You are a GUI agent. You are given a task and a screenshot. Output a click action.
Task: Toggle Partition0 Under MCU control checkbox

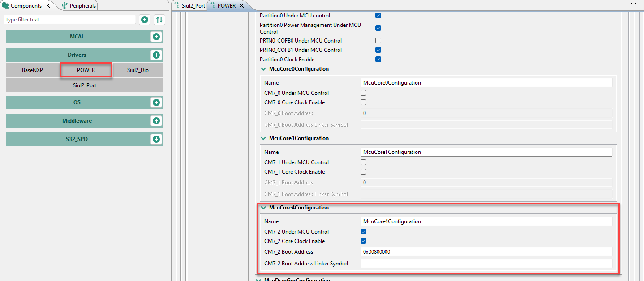[378, 16]
